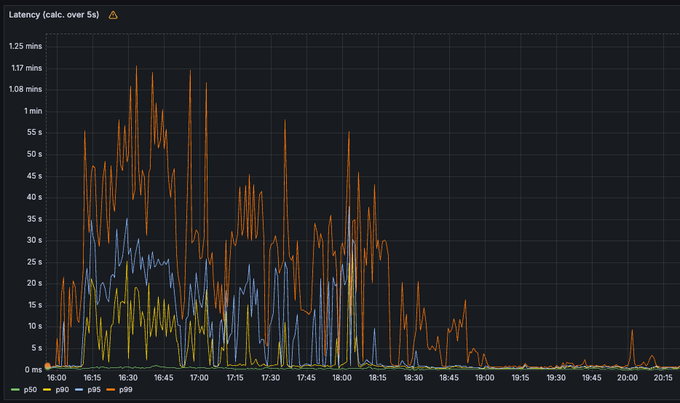The width and height of the screenshot is (680, 403).
Task: Click the 18:30 x-axis time label
Action: [413, 378]
